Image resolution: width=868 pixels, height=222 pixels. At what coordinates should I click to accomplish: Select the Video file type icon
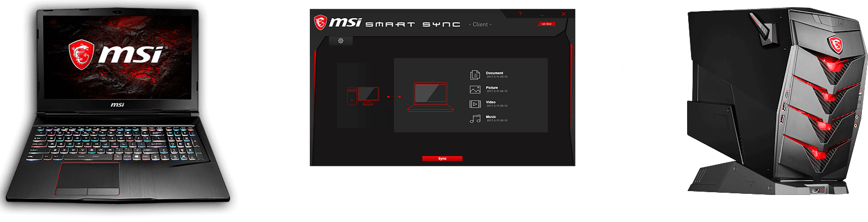coord(475,104)
